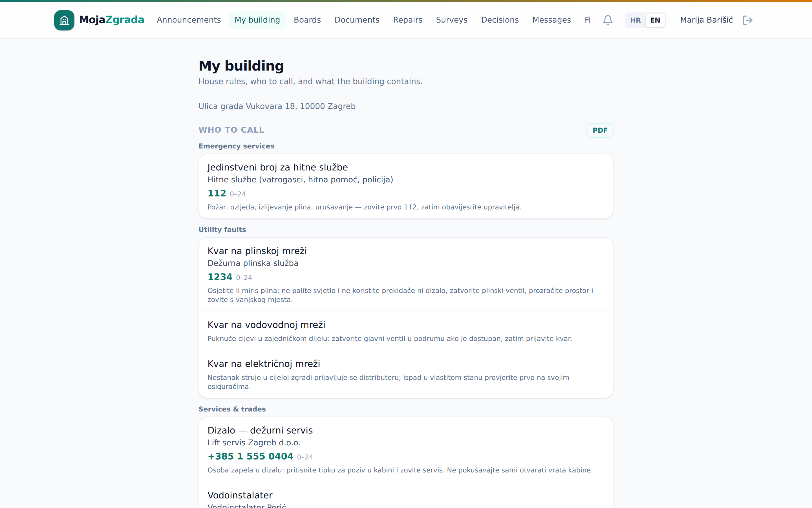Click the Dežurna plinska služba text
This screenshot has height=508, width=812.
[253, 263]
